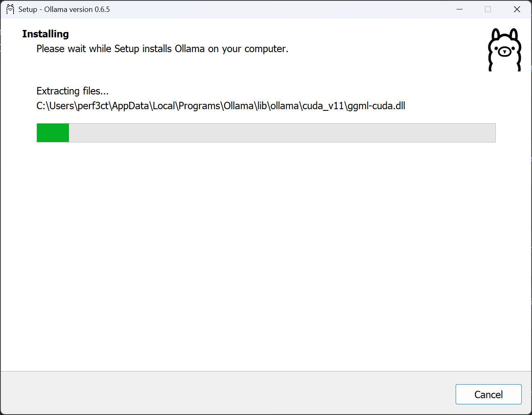This screenshot has height=415, width=532.
Task: Close the Ollama setup window
Action: point(517,9)
